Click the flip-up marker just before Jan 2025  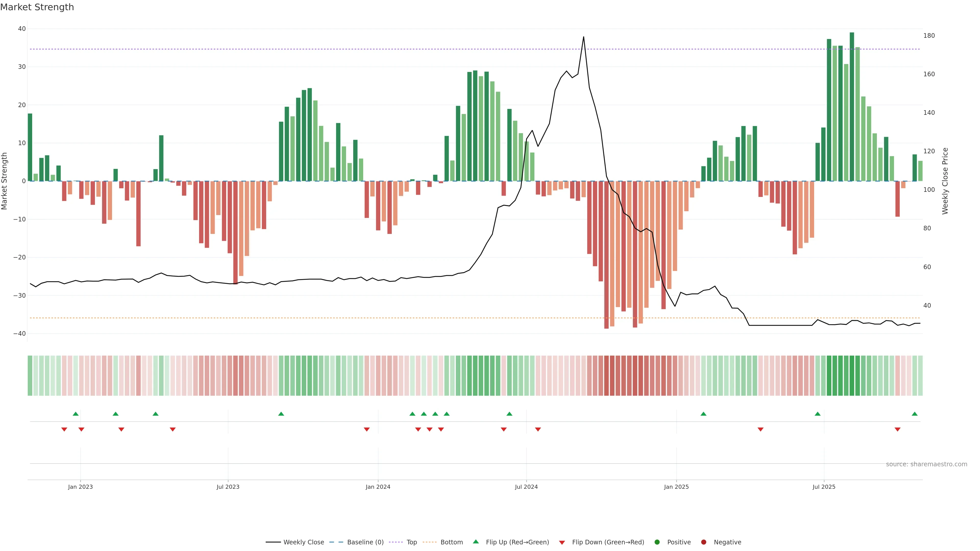[x=703, y=414]
